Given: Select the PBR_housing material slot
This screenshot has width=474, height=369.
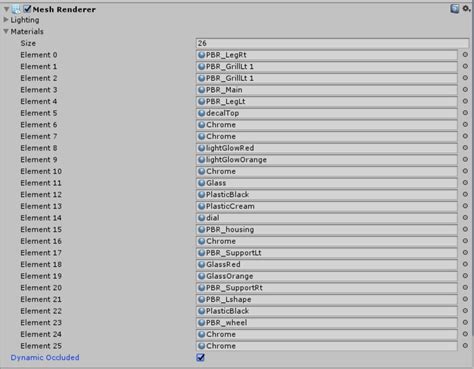Looking at the screenshot, I should 327,230.
